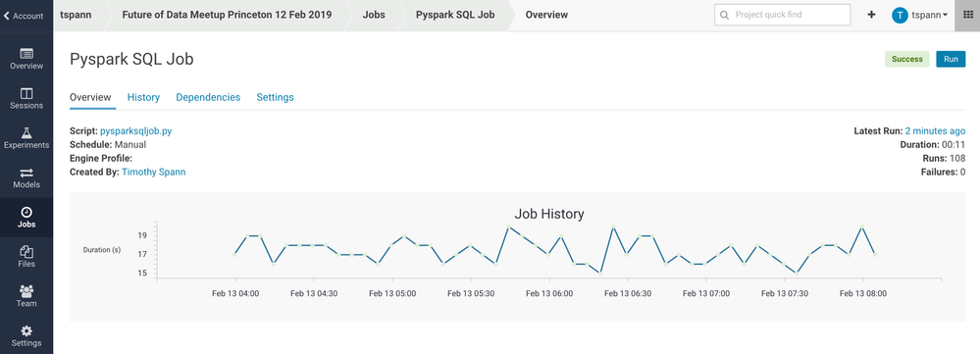The height and width of the screenshot is (354, 980).
Task: Open the Timothy Spann profile link
Action: (154, 172)
